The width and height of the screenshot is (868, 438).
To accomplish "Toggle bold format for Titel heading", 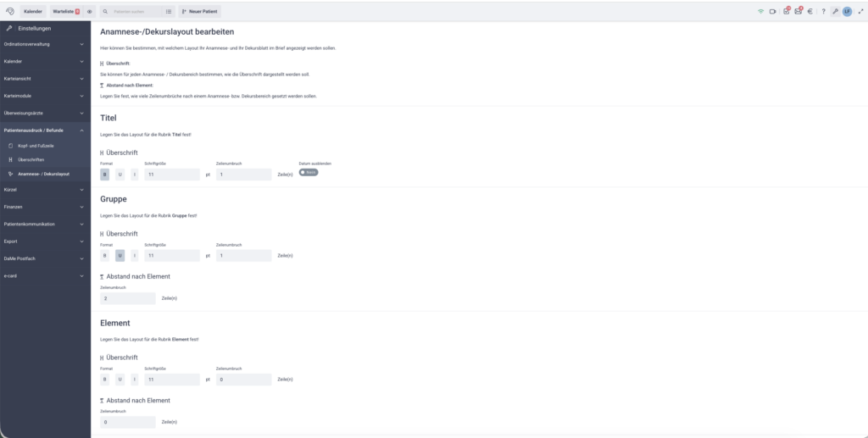I will tap(105, 175).
